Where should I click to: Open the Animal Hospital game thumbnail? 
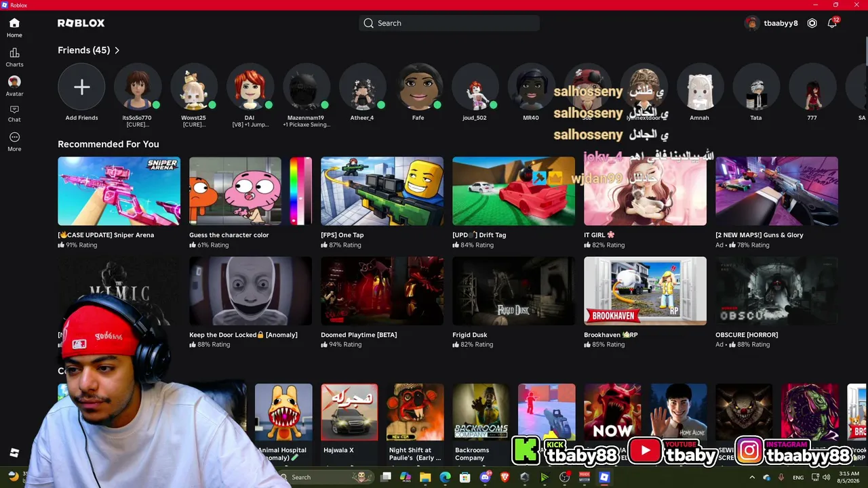[x=283, y=413]
